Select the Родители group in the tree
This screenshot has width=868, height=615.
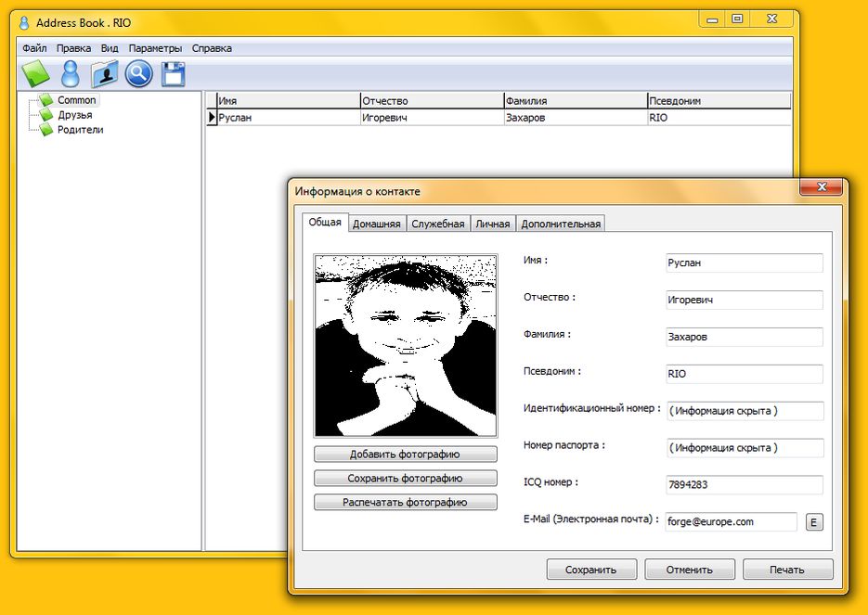pyautogui.click(x=80, y=130)
